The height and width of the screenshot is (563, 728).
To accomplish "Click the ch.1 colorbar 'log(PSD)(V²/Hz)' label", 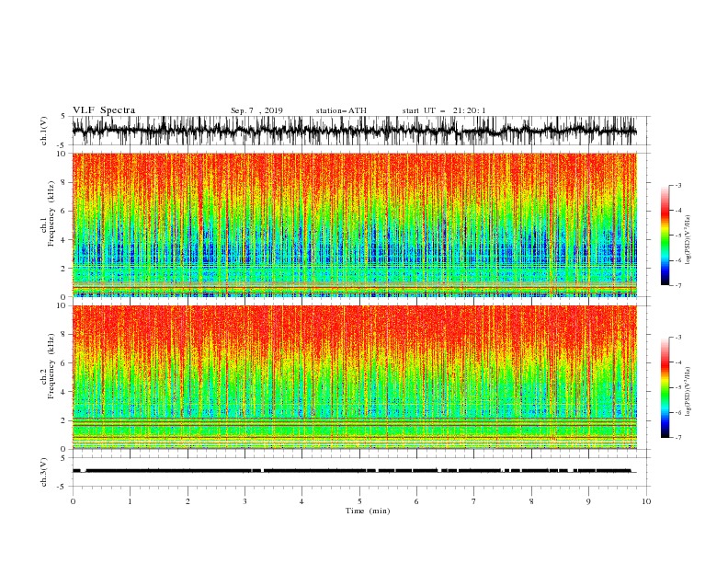I will (x=688, y=240).
